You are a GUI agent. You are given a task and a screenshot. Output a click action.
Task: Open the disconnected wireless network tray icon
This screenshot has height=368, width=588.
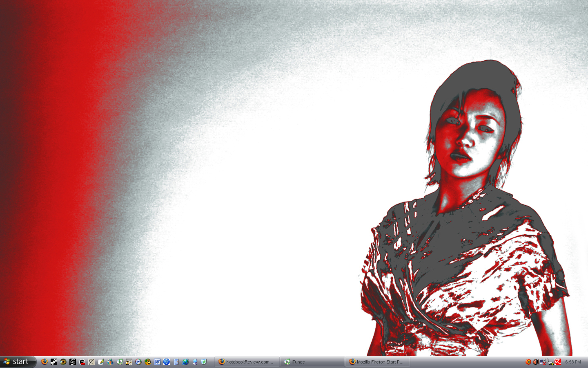click(543, 362)
